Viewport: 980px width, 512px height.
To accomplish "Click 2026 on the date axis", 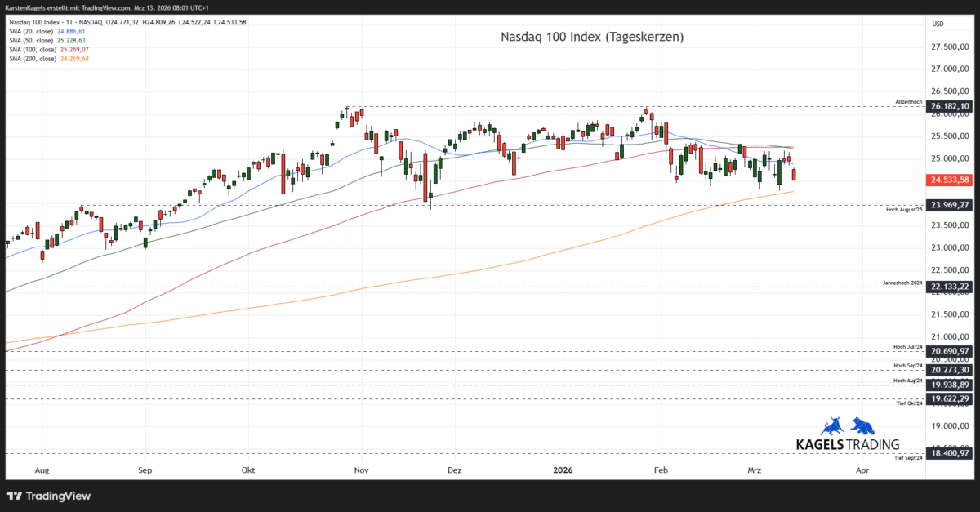I will (563, 470).
